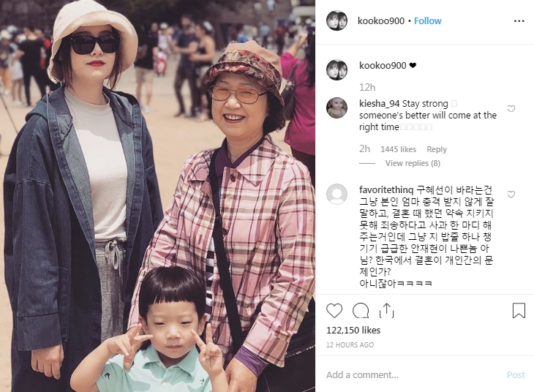Open comments via speech bubble icon
Viewport: 534px width, 392px height.
pyautogui.click(x=361, y=311)
